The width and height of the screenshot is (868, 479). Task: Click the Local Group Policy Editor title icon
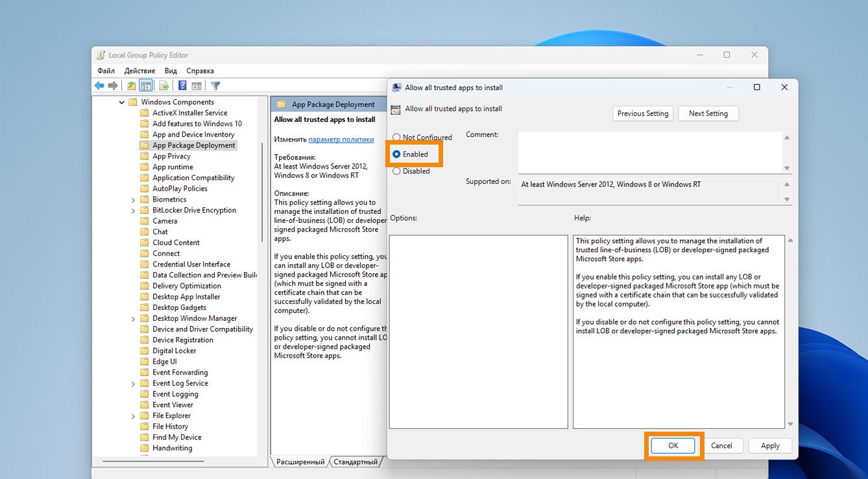pos(101,55)
